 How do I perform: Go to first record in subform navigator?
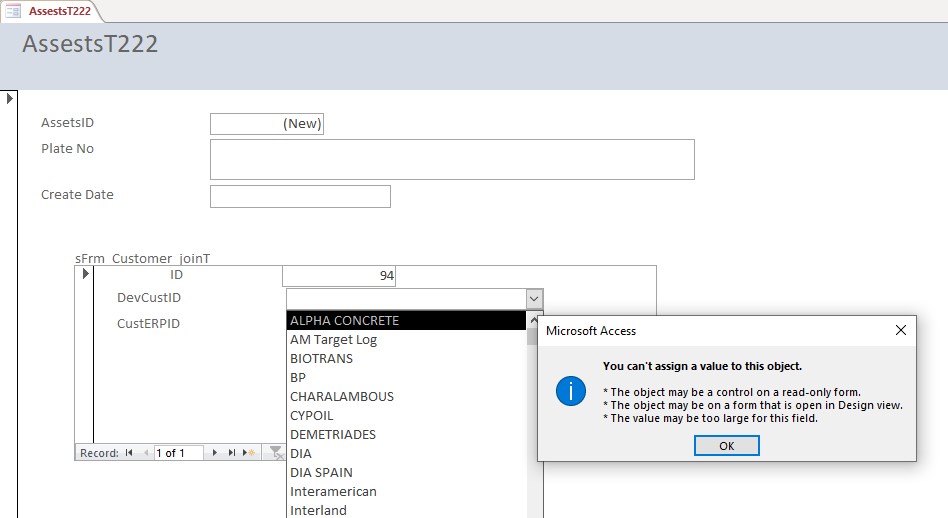tap(129, 453)
